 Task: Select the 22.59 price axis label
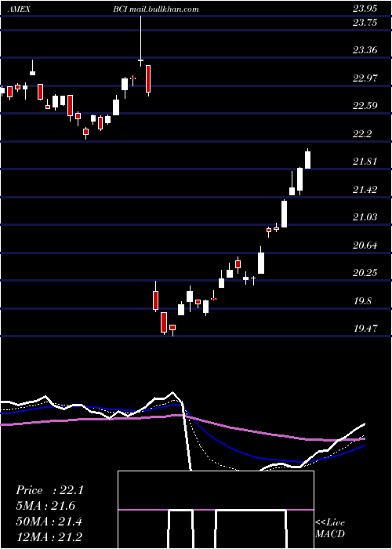tap(365, 105)
